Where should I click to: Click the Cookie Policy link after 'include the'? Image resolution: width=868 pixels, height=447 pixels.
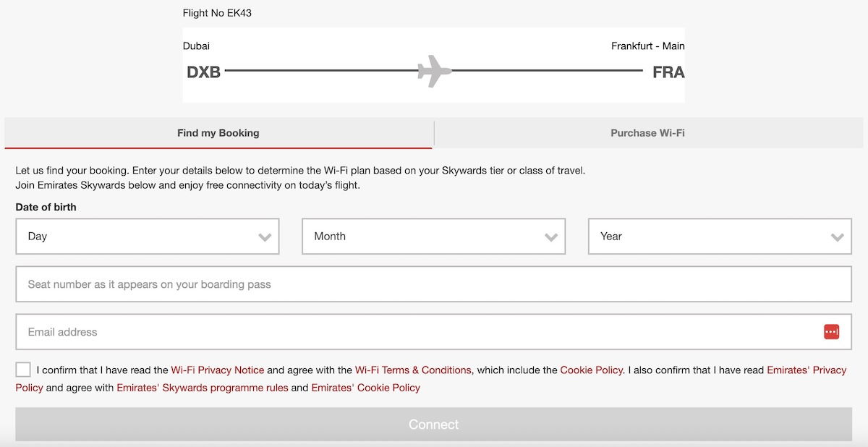click(x=591, y=370)
